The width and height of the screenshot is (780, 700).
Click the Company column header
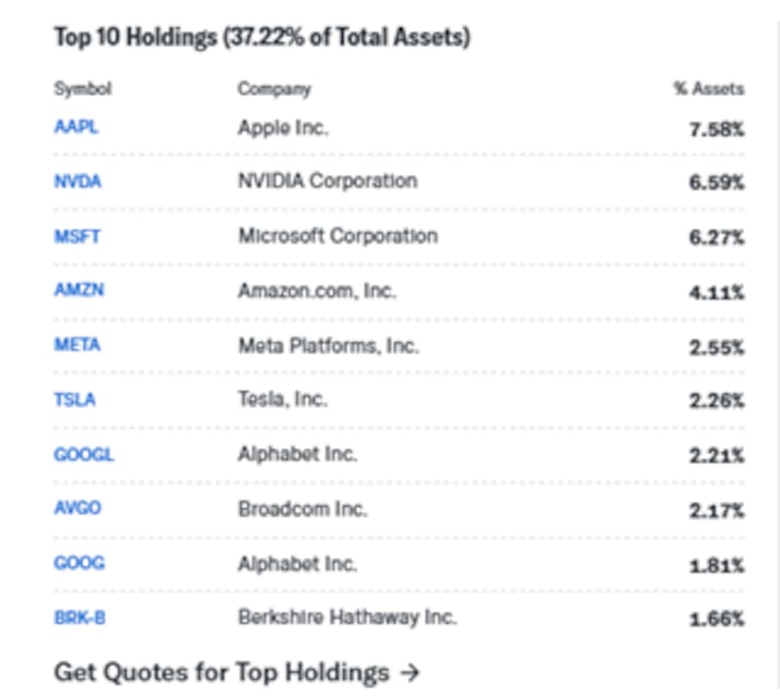coord(274,89)
